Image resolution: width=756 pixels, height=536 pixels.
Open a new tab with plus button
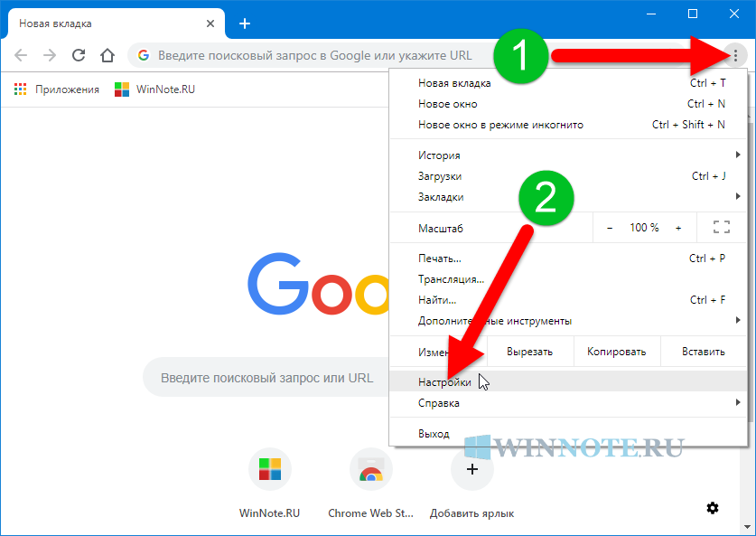tap(245, 24)
